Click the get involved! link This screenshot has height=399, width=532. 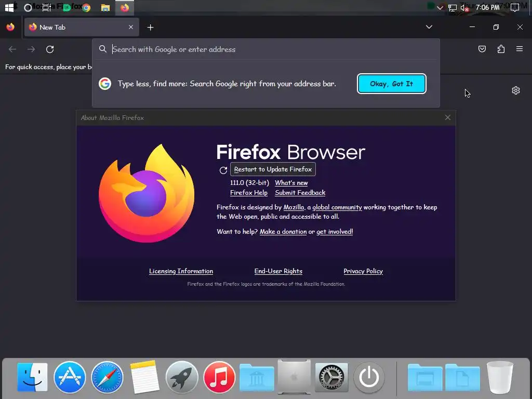coord(335,232)
